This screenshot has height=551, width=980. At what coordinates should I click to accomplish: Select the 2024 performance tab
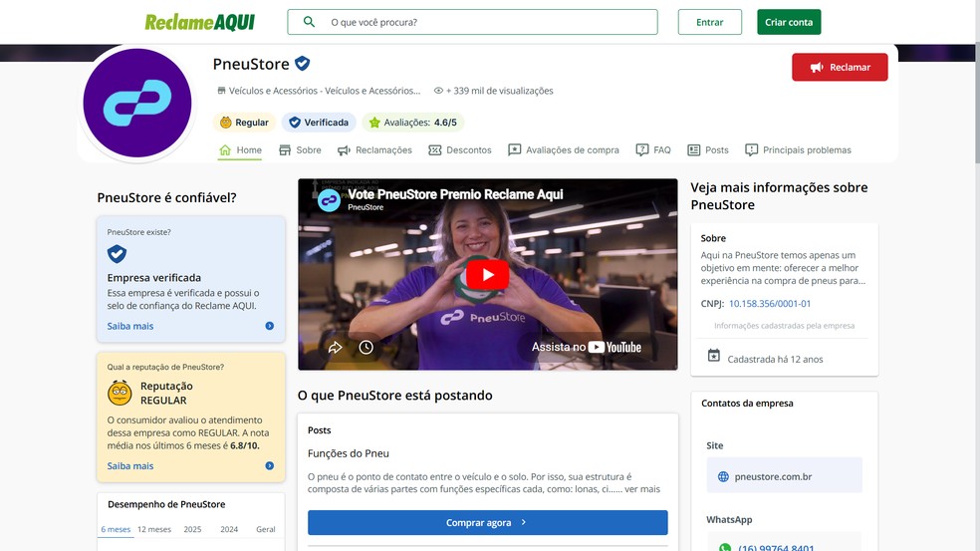click(x=229, y=529)
